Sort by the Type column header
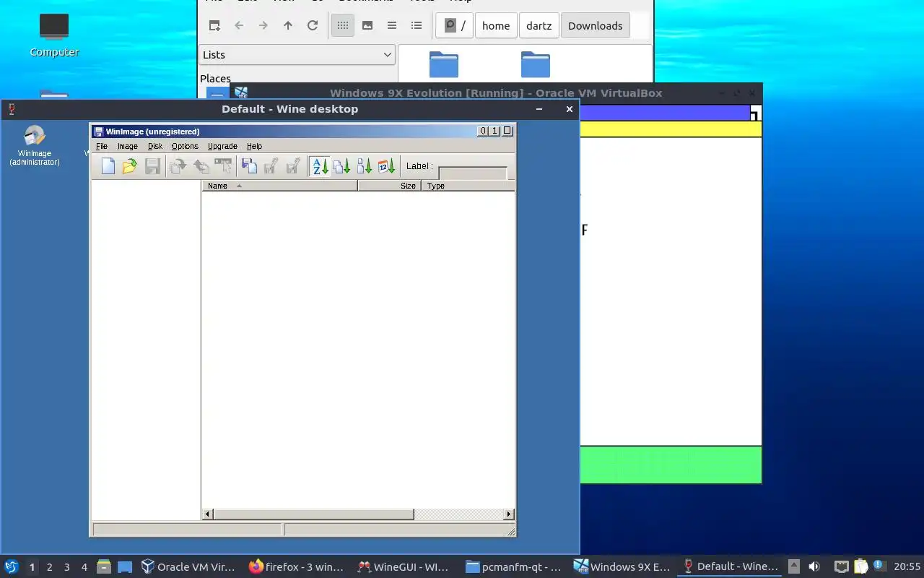This screenshot has height=578, width=924. 468,186
